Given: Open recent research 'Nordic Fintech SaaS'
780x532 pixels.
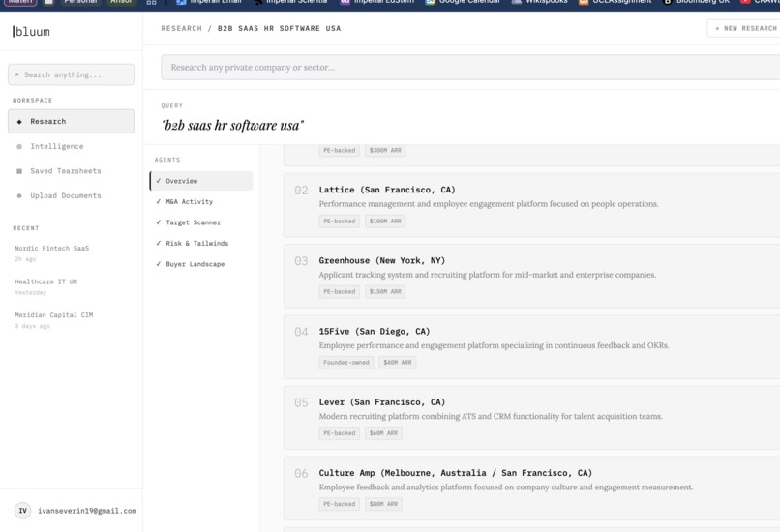Looking at the screenshot, I should [x=51, y=248].
